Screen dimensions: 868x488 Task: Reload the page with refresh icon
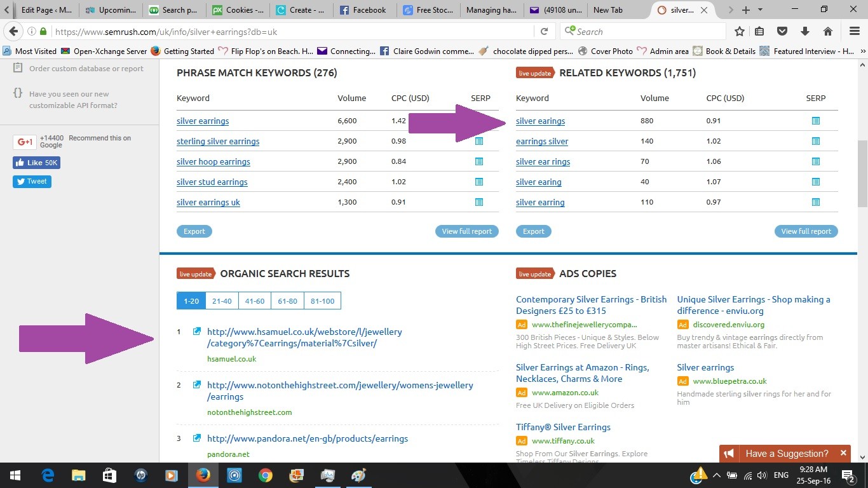tap(545, 31)
